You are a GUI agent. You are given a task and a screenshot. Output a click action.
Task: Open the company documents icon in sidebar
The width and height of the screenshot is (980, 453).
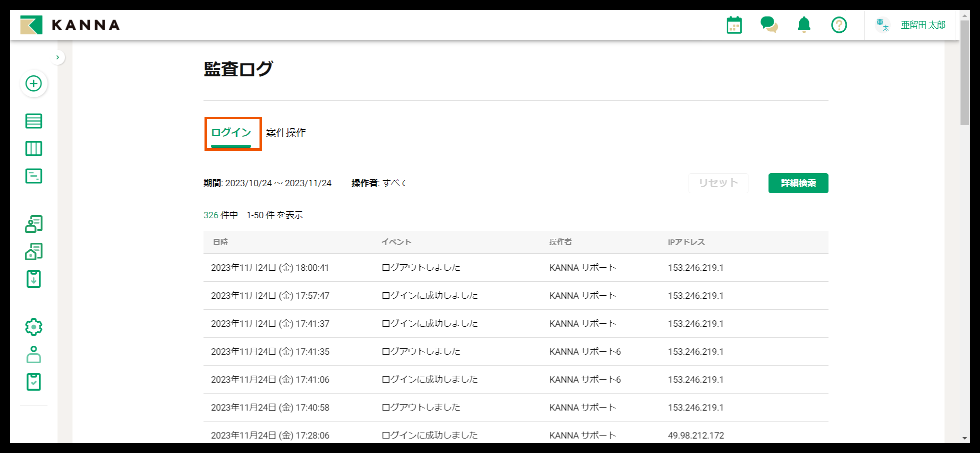[x=34, y=251]
